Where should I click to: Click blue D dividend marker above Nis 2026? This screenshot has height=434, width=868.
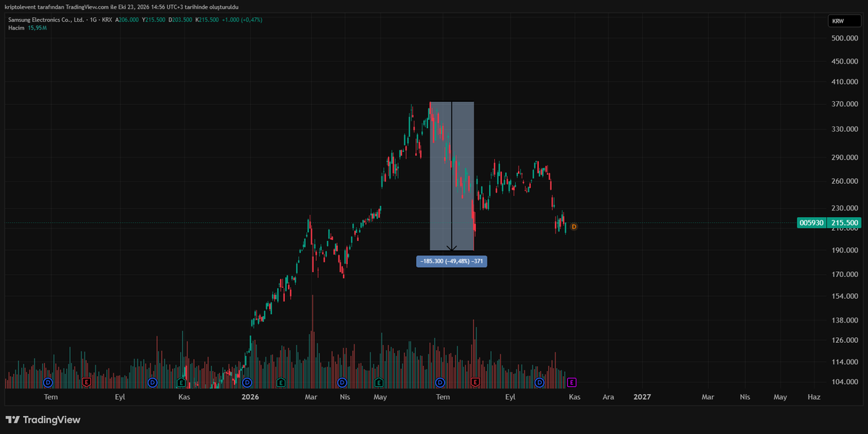point(342,381)
